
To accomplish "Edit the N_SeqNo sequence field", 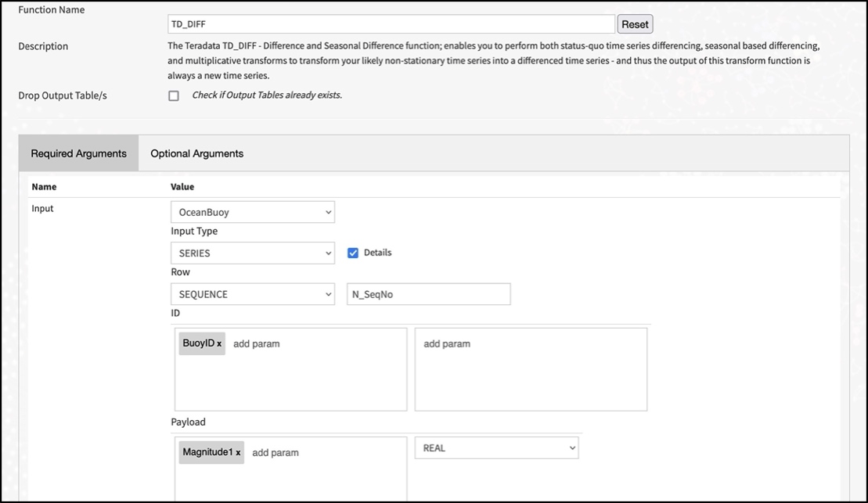I will click(x=428, y=293).
